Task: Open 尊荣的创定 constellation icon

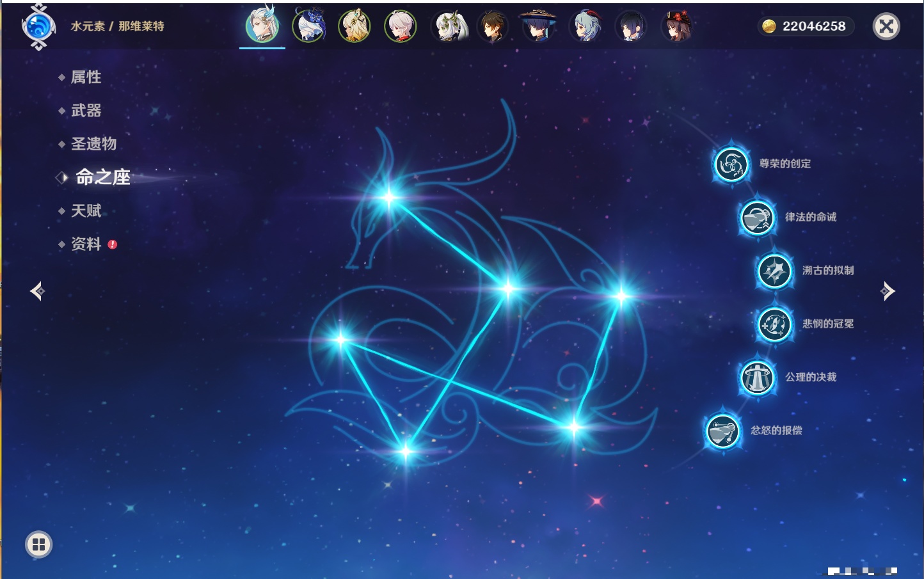Action: (731, 164)
